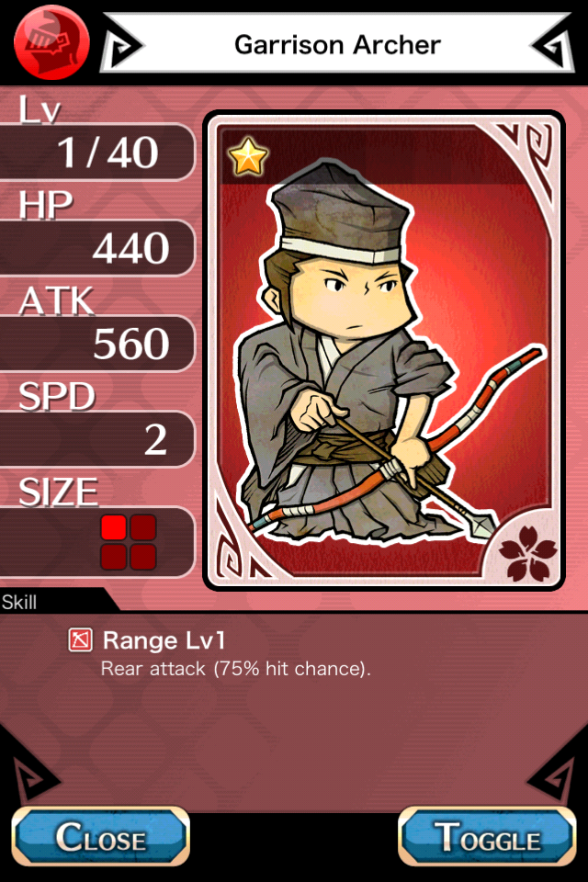Click left arrow beside Garrison Archer title
The image size is (588, 882).
coord(123,46)
